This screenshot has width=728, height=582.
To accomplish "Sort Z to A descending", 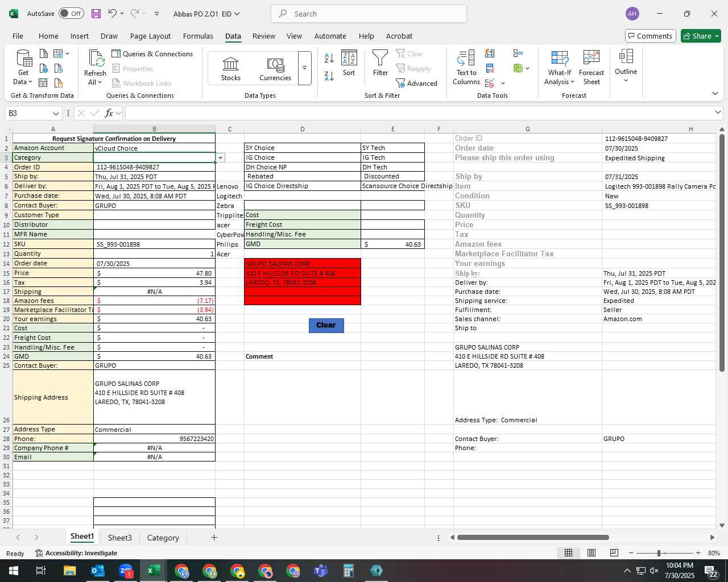I will [x=329, y=76].
